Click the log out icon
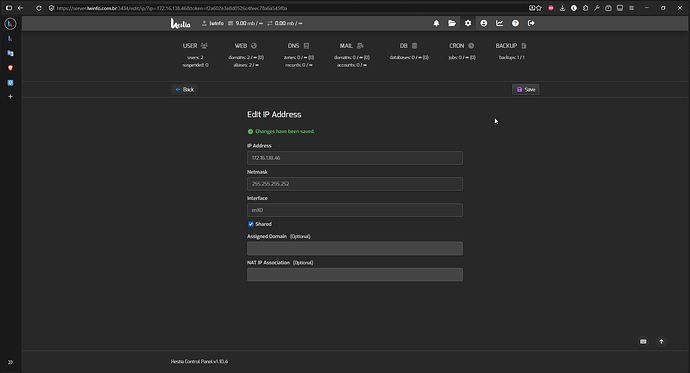 [531, 23]
